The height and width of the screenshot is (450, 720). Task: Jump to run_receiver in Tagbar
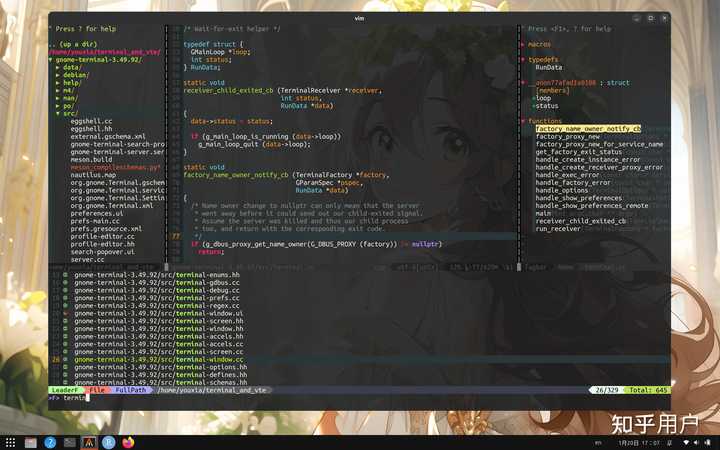558,229
